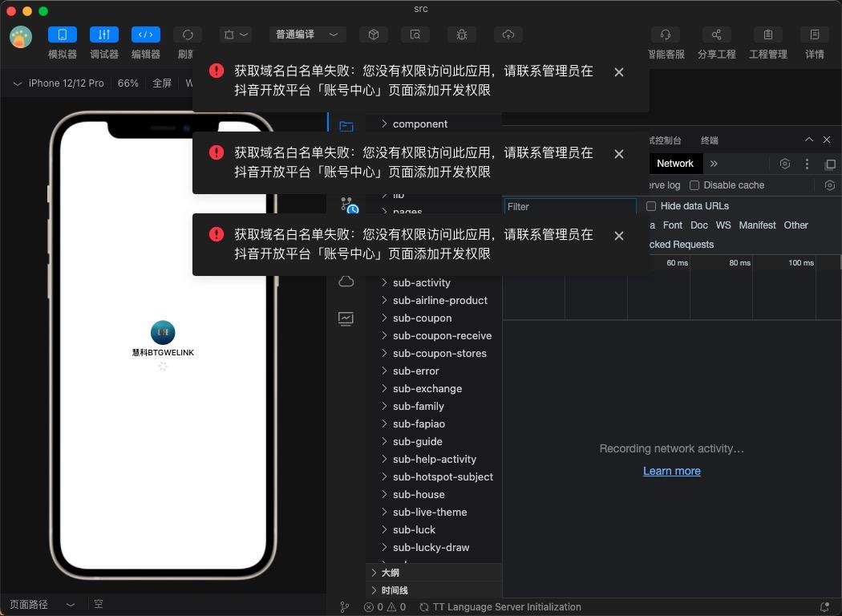Enable the Disable cache checkbox
Screen dimensions: 842x616
tap(694, 185)
